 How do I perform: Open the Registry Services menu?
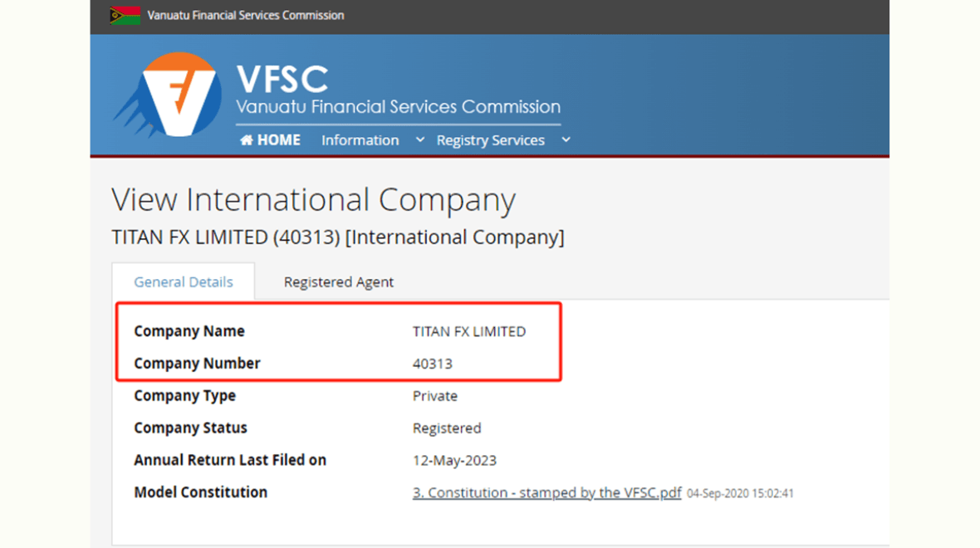pyautogui.click(x=490, y=140)
